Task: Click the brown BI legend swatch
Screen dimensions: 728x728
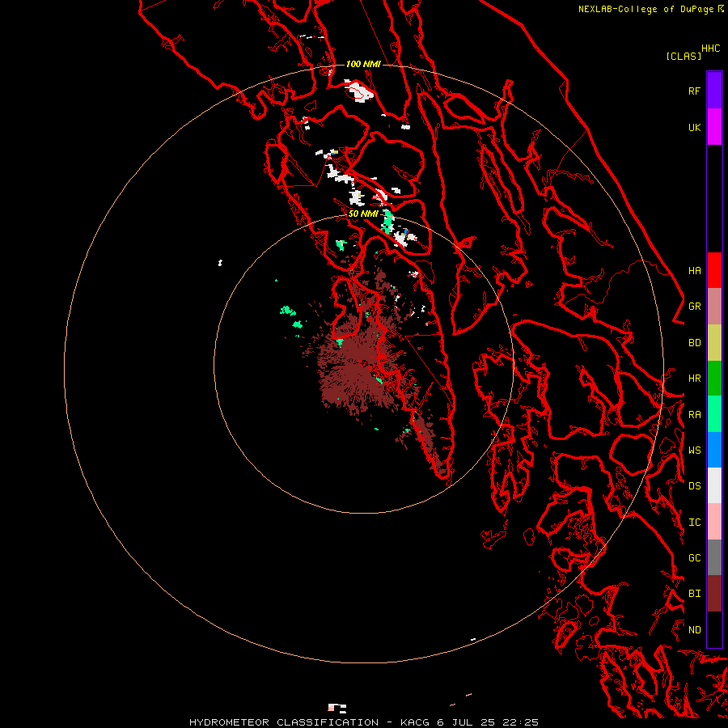Action: pos(714,594)
